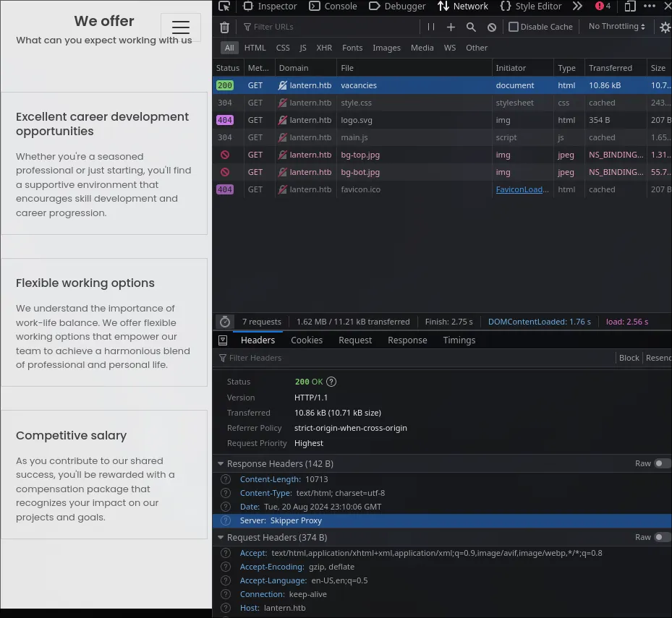Toggle Raw for Response Headers
672x618 pixels.
(661, 463)
